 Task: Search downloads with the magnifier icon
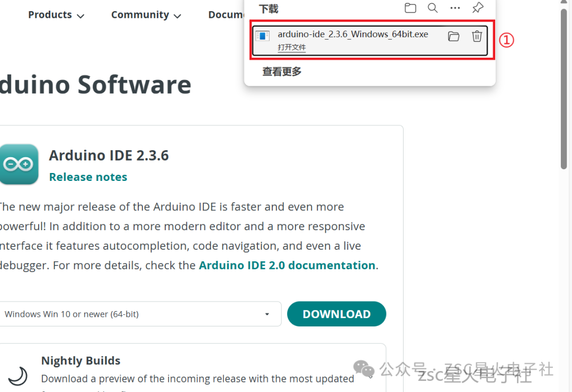click(x=433, y=8)
